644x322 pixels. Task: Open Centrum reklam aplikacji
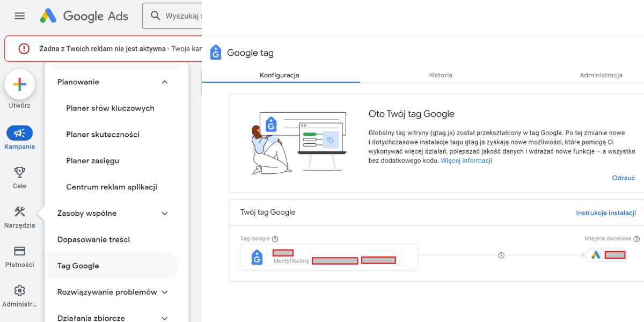[x=111, y=187]
